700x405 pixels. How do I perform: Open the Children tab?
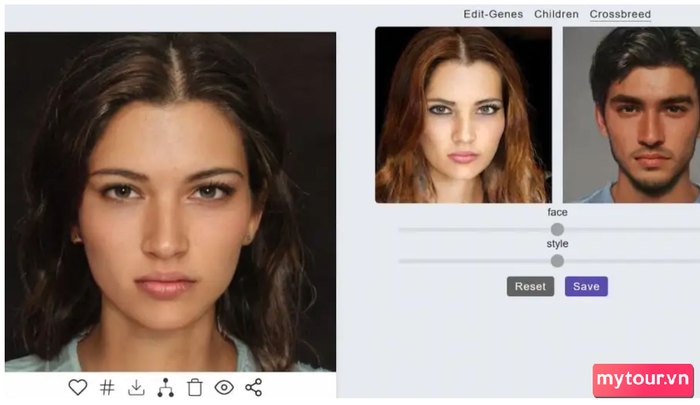click(x=556, y=14)
